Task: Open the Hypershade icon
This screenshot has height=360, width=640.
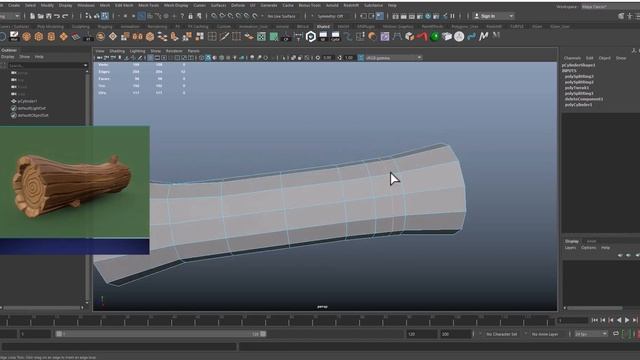Action: [x=428, y=16]
